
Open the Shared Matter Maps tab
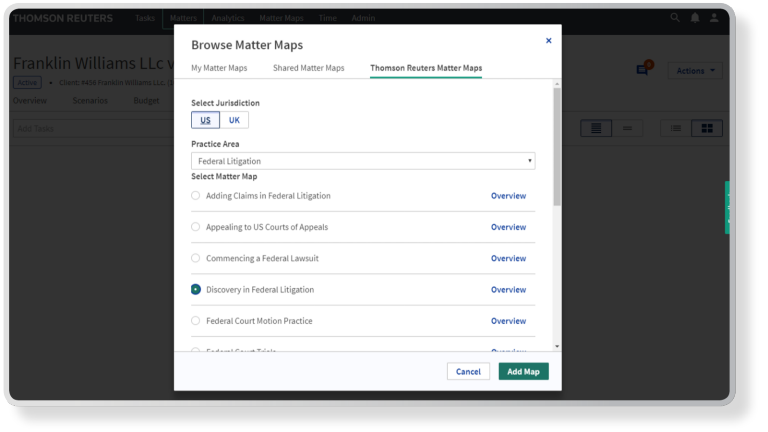308,68
